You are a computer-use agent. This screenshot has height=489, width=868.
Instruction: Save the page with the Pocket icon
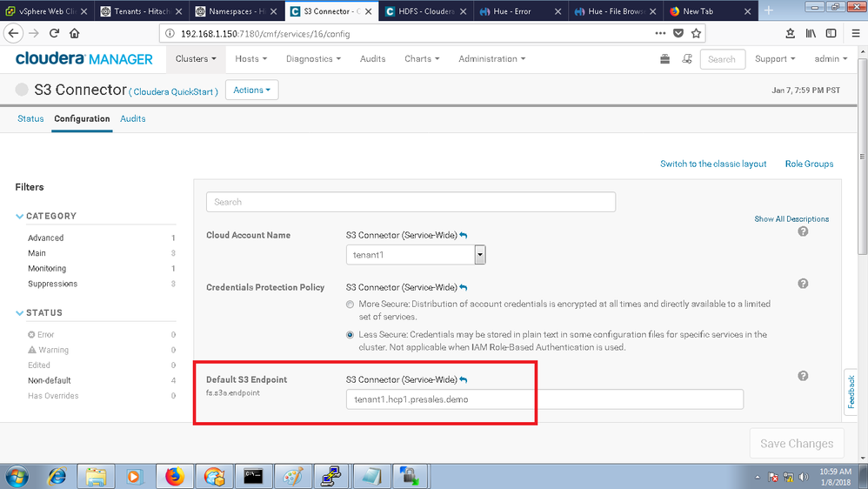678,33
